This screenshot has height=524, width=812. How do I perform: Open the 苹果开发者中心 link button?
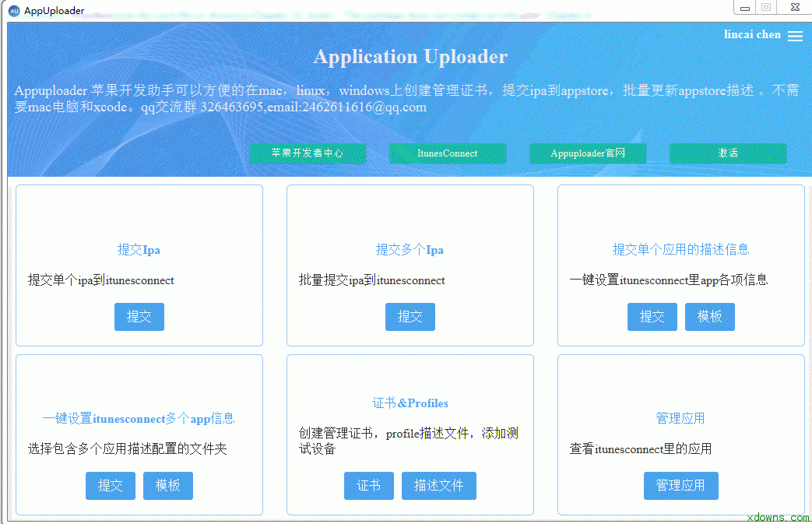pyautogui.click(x=308, y=153)
